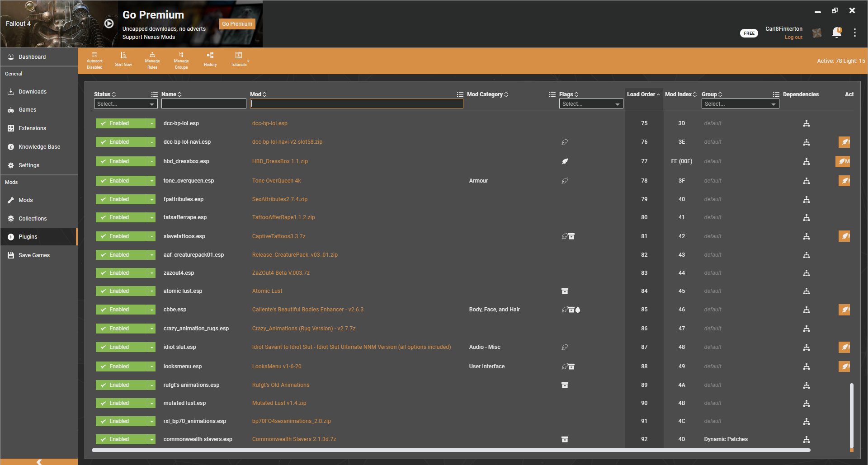Open the History toolbar item

210,60
